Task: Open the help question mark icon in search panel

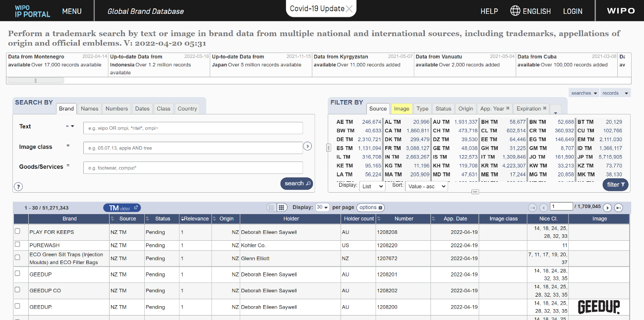Action: coord(18,187)
